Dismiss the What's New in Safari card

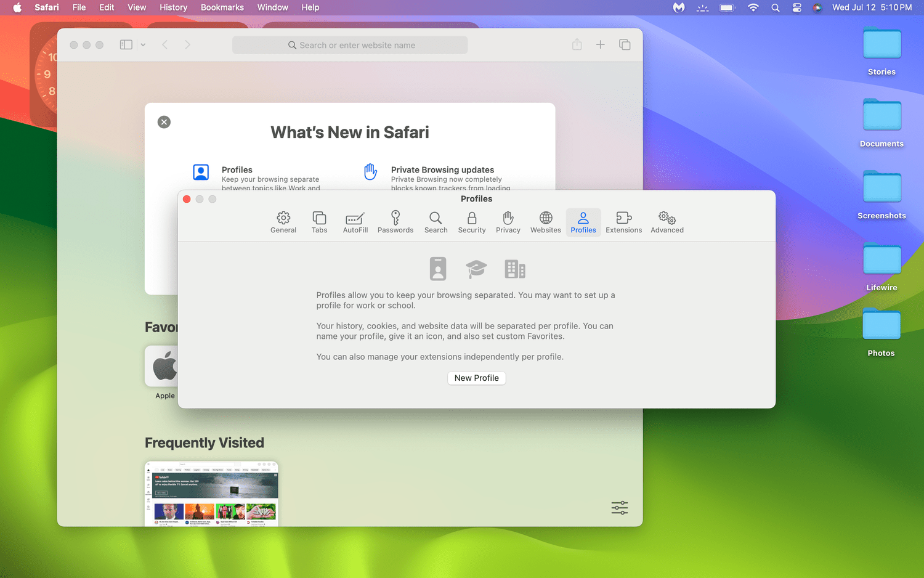(164, 122)
